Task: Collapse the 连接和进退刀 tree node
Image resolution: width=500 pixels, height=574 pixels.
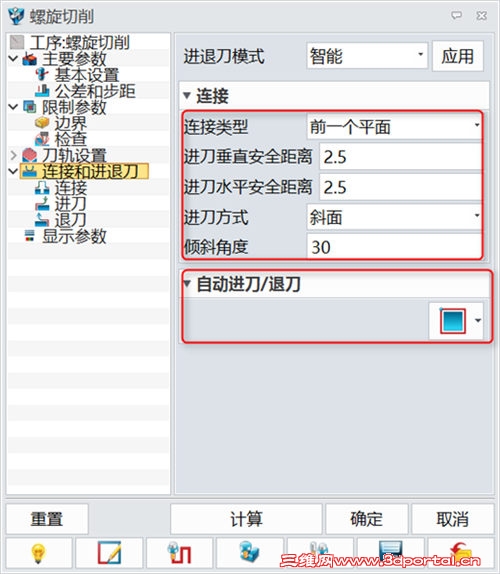Action: click(x=14, y=171)
